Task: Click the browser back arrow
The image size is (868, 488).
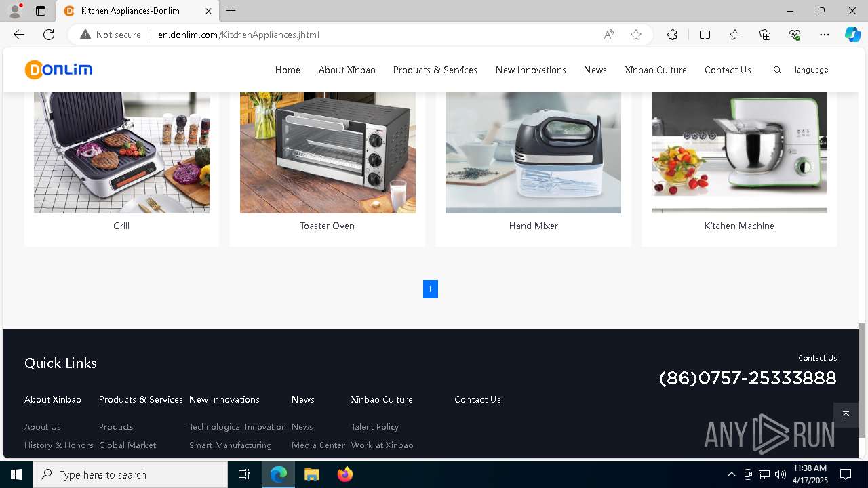Action: pyautogui.click(x=19, y=35)
